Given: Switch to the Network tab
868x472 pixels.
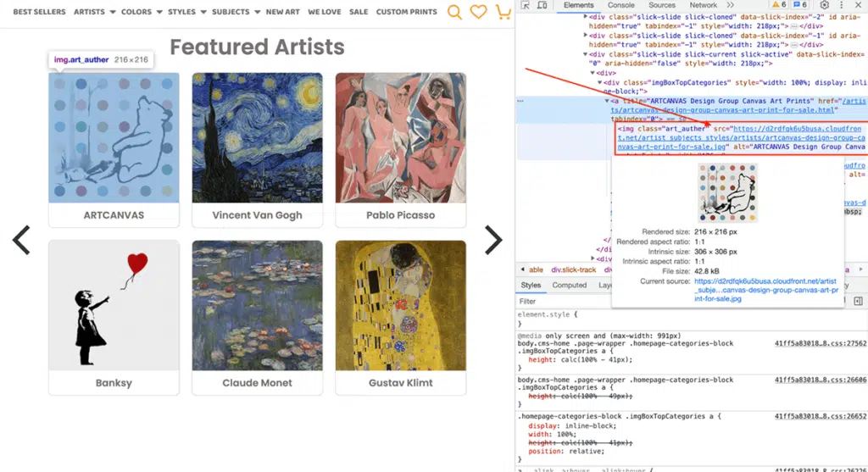Looking at the screenshot, I should tap(703, 5).
